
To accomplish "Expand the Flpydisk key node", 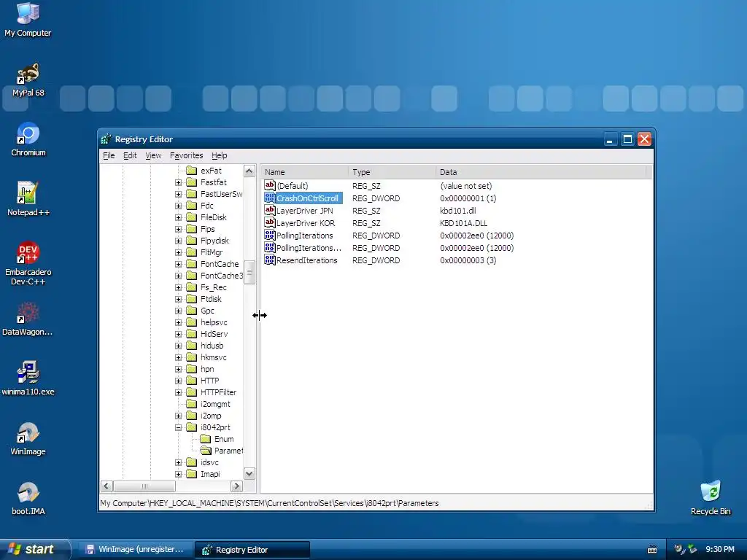I will pyautogui.click(x=178, y=241).
